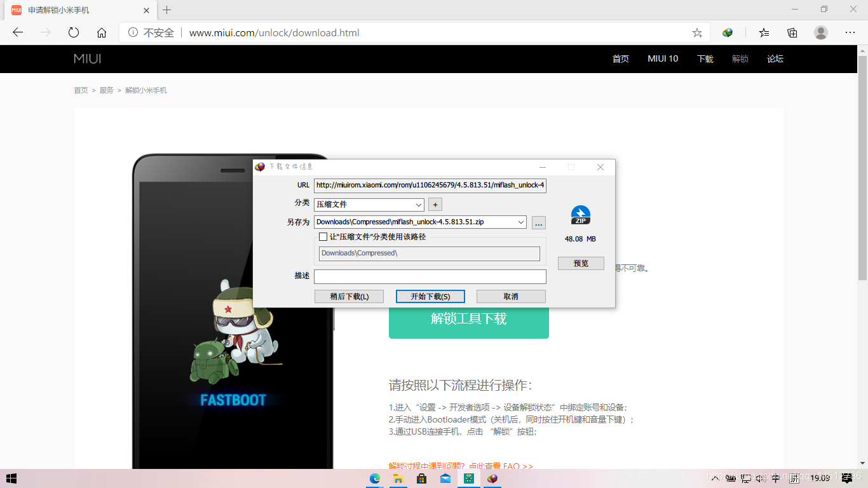Open 首页 in MIUI navigation
This screenshot has width=868, height=488.
621,58
